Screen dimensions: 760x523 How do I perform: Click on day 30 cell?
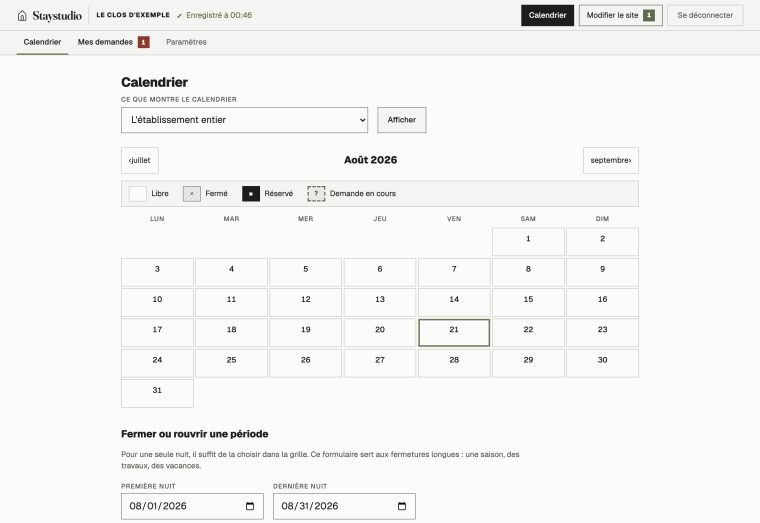pos(602,363)
